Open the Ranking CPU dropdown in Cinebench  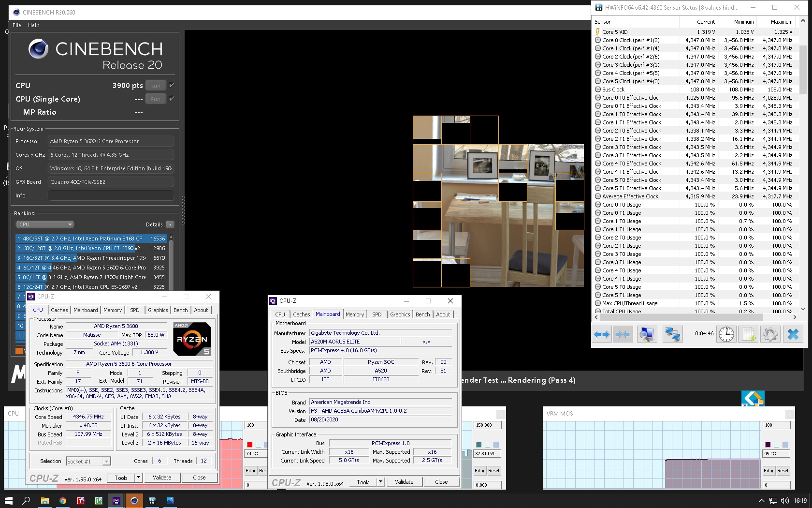[44, 224]
